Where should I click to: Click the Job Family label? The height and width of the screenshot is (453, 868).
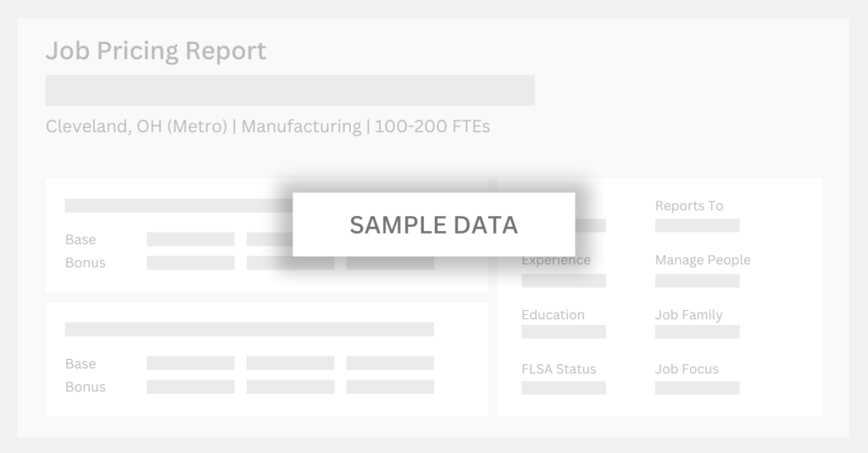pyautogui.click(x=689, y=315)
